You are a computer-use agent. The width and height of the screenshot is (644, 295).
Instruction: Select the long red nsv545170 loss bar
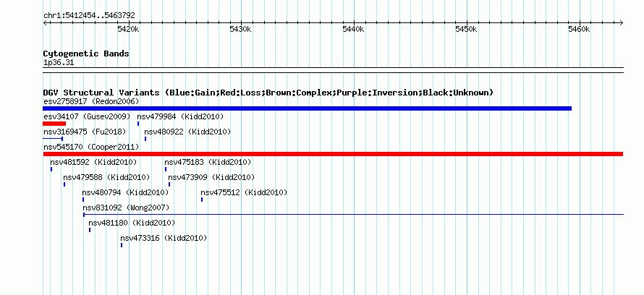(333, 154)
